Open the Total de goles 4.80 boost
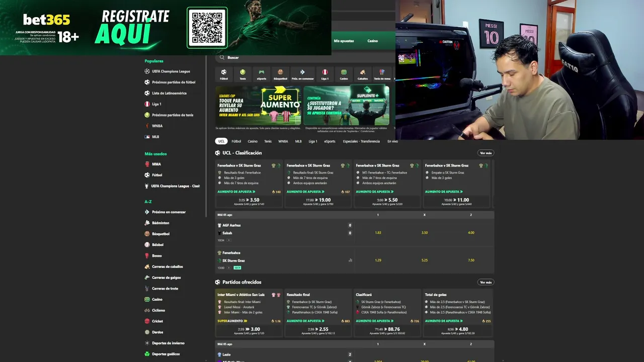This screenshot has height=362, width=644. [x=457, y=330]
